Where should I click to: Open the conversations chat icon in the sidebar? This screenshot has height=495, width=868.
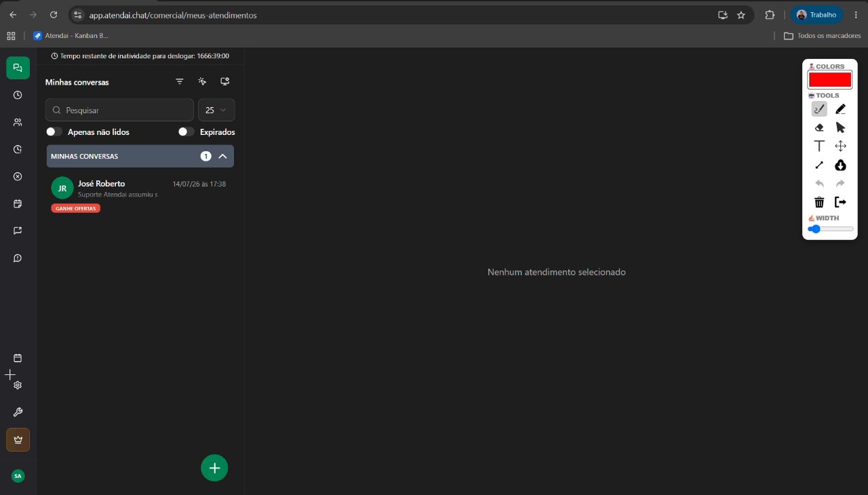18,68
